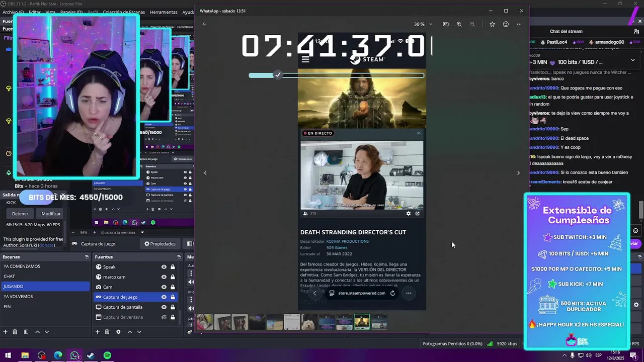Follow the donate link
Screen dimensions: 644x362
click(46, 245)
